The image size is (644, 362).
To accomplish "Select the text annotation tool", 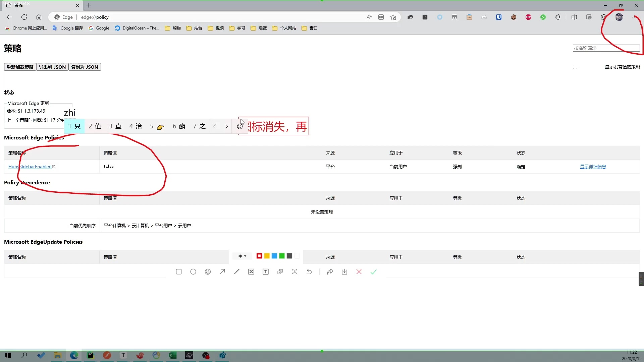I will [x=266, y=272].
